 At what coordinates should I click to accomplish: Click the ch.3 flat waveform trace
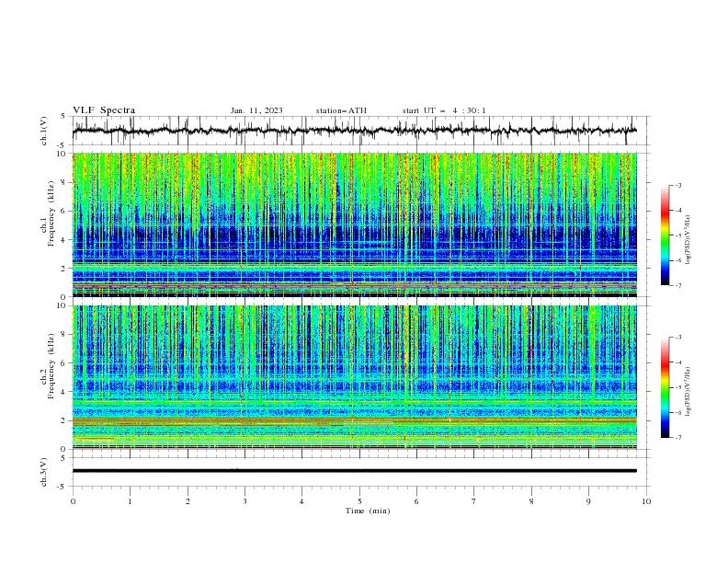(355, 471)
